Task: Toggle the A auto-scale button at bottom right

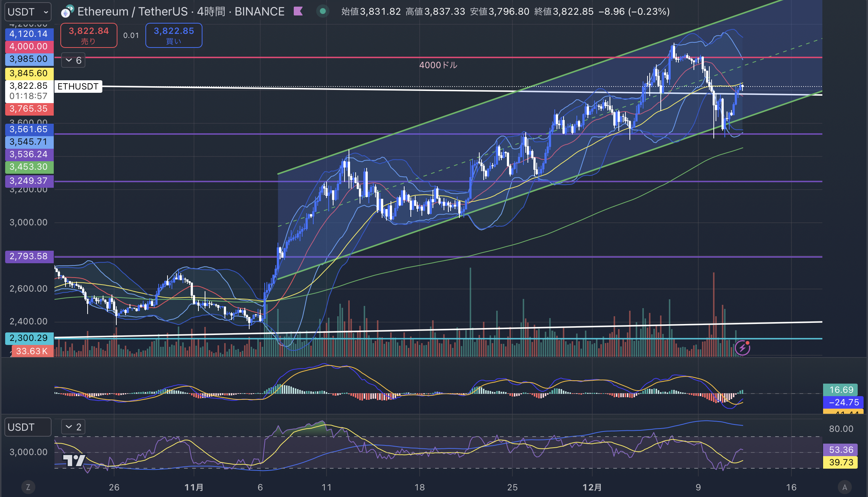Action: point(844,487)
